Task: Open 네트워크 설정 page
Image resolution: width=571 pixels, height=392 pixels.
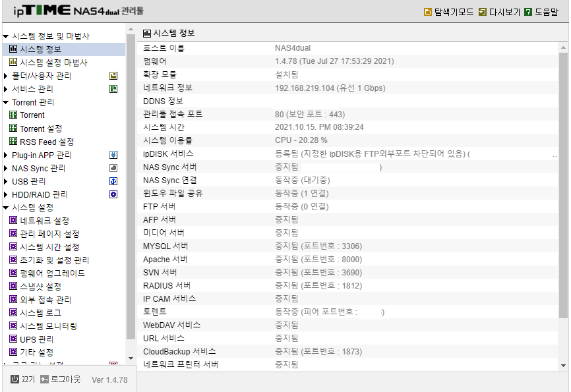Action: [44, 221]
